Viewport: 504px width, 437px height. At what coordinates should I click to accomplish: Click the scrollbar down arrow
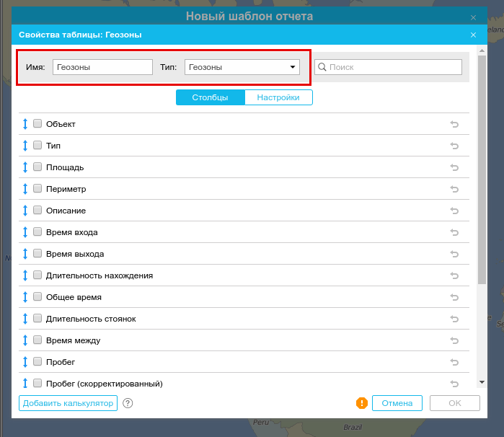[482, 381]
